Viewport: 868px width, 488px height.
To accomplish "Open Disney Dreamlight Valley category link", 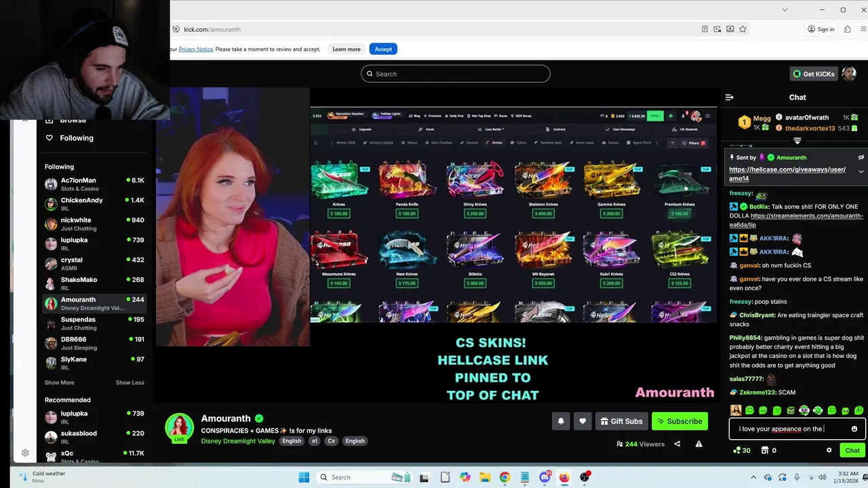I will coord(238,441).
